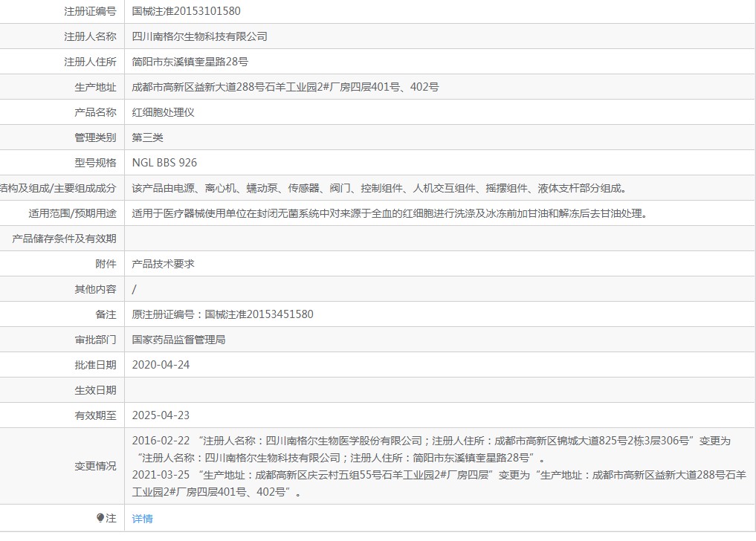Click approval department 国家药品监督管理局

click(x=178, y=340)
